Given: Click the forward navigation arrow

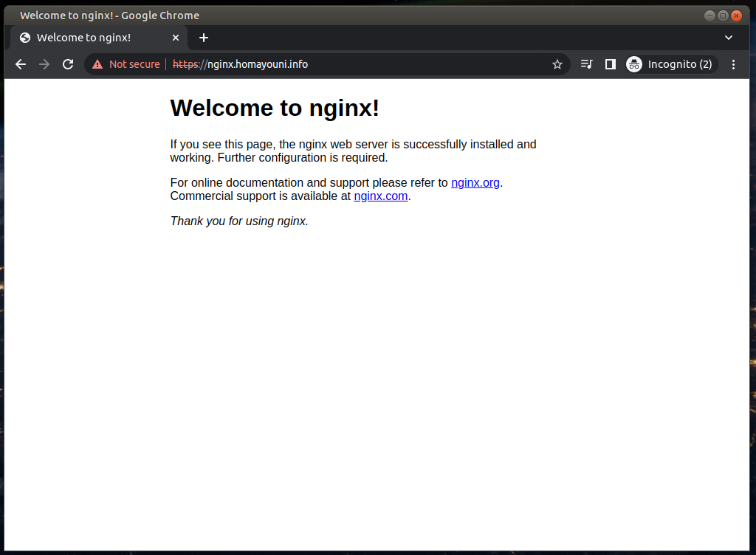Looking at the screenshot, I should pos(44,64).
